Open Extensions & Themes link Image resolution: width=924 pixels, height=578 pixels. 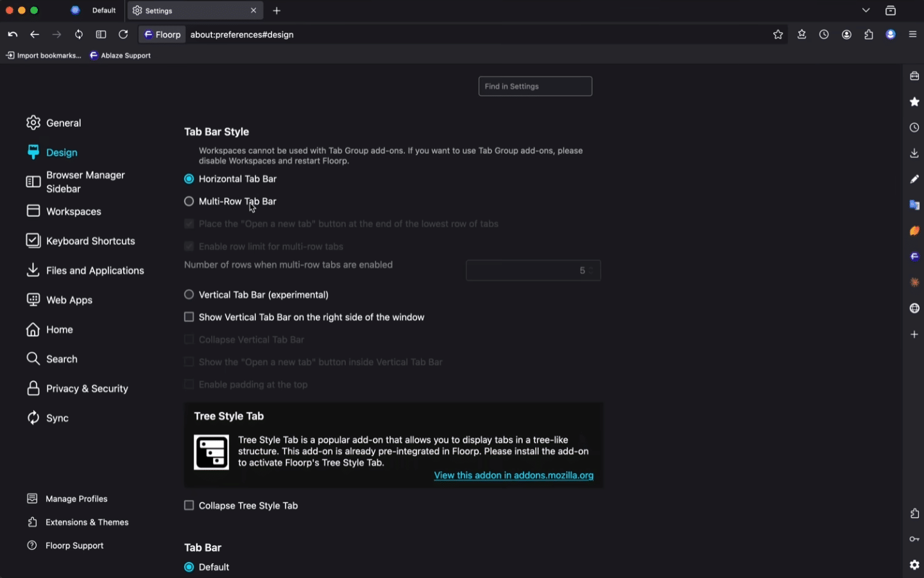click(78, 522)
